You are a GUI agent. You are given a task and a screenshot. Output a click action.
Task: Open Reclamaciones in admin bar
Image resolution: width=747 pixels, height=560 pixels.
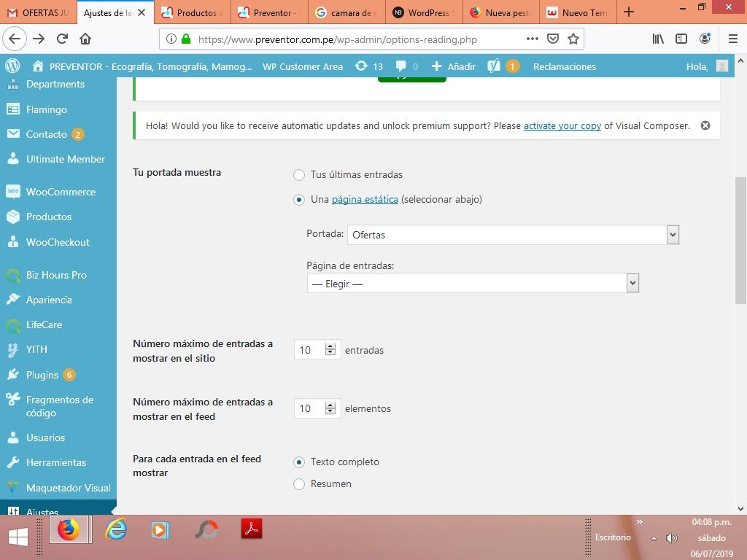click(x=564, y=66)
